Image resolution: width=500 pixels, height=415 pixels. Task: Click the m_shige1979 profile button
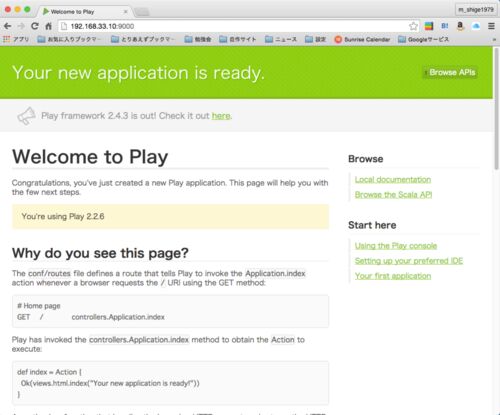coord(476,10)
